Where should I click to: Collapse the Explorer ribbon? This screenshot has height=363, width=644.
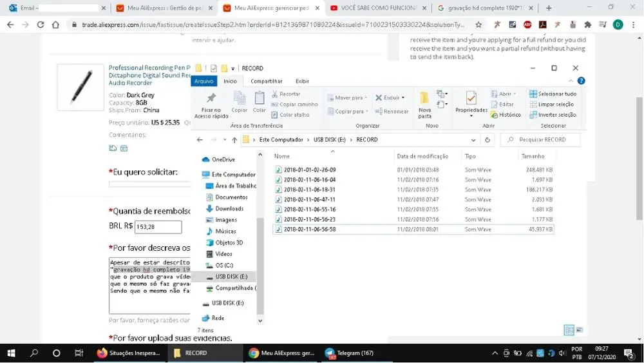click(x=571, y=81)
